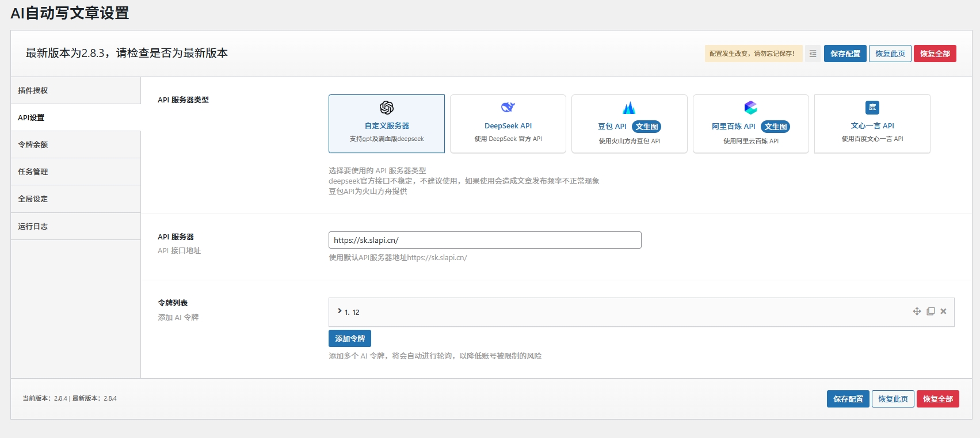Duplicate token item 12 via the copy icon
The width and height of the screenshot is (980, 438).
click(931, 311)
